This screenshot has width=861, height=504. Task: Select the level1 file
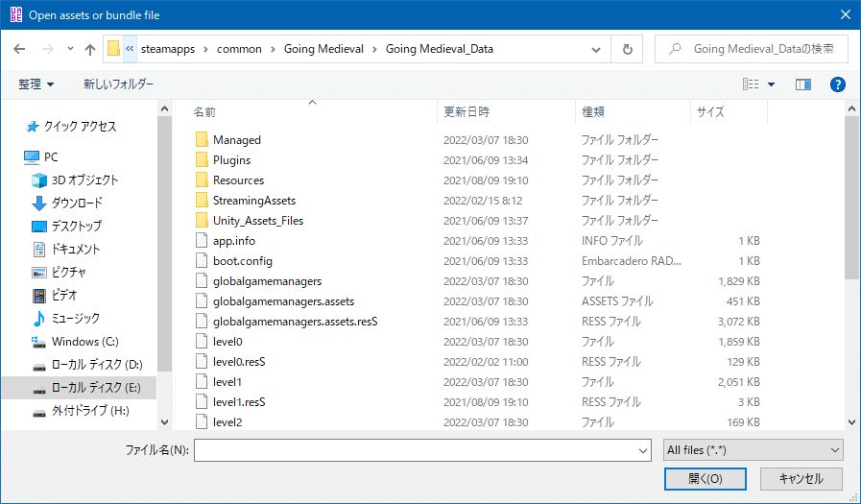pyautogui.click(x=227, y=382)
